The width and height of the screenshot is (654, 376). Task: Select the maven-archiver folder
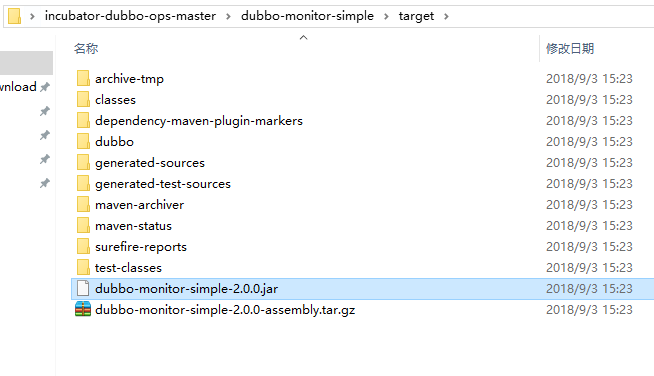coord(139,204)
